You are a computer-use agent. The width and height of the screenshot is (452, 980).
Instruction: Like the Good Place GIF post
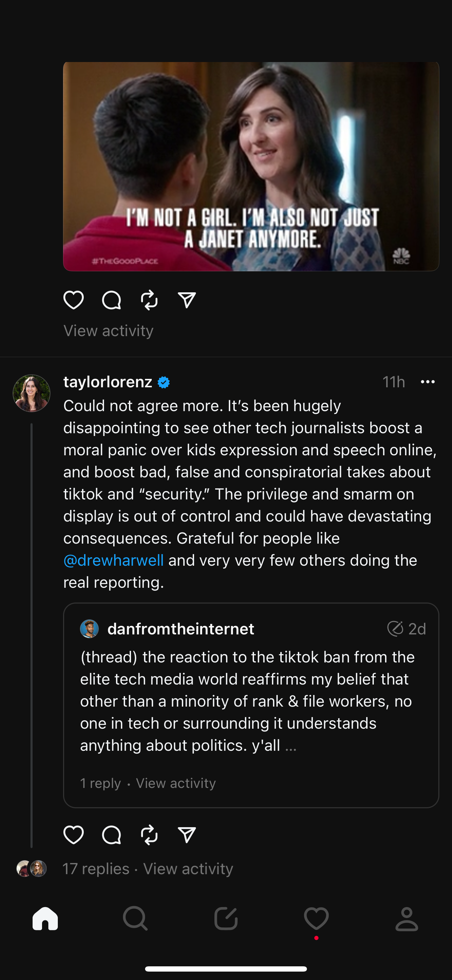click(74, 300)
